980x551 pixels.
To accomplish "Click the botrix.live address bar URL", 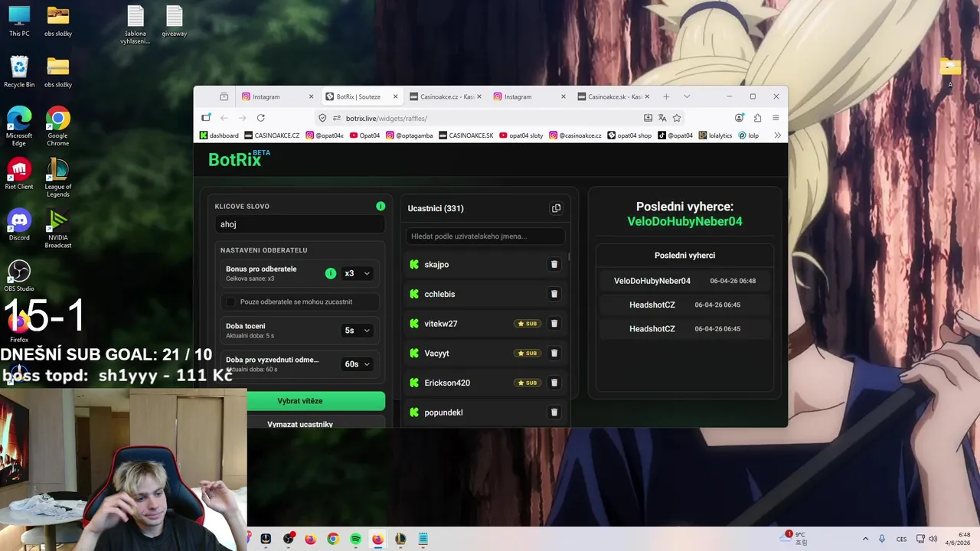I will point(386,118).
